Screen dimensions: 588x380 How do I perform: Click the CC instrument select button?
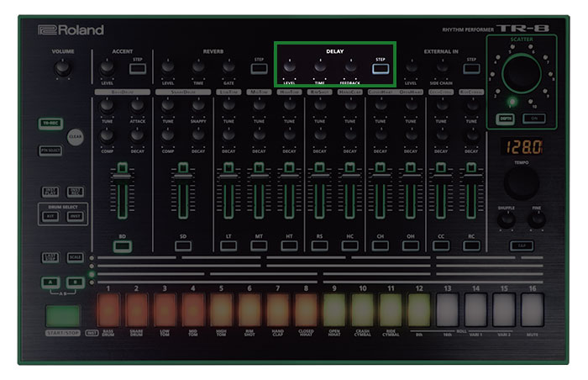point(441,246)
